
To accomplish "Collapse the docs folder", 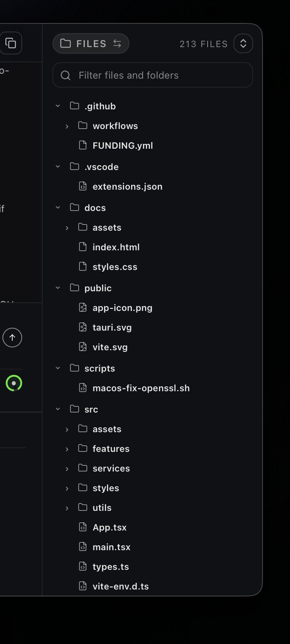I will click(x=57, y=207).
